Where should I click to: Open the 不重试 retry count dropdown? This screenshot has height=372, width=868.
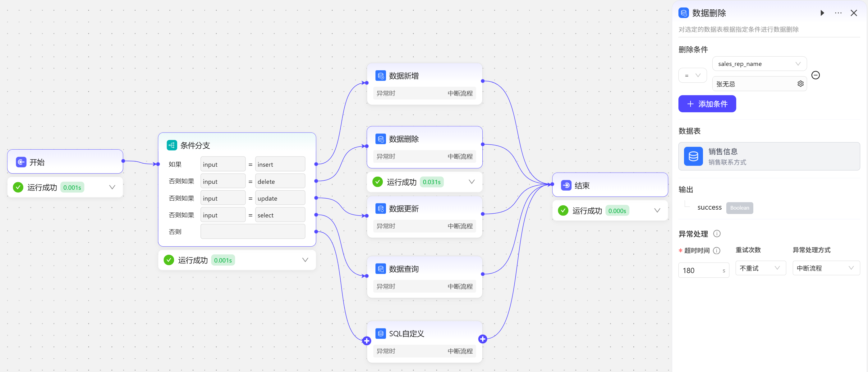(x=760, y=268)
